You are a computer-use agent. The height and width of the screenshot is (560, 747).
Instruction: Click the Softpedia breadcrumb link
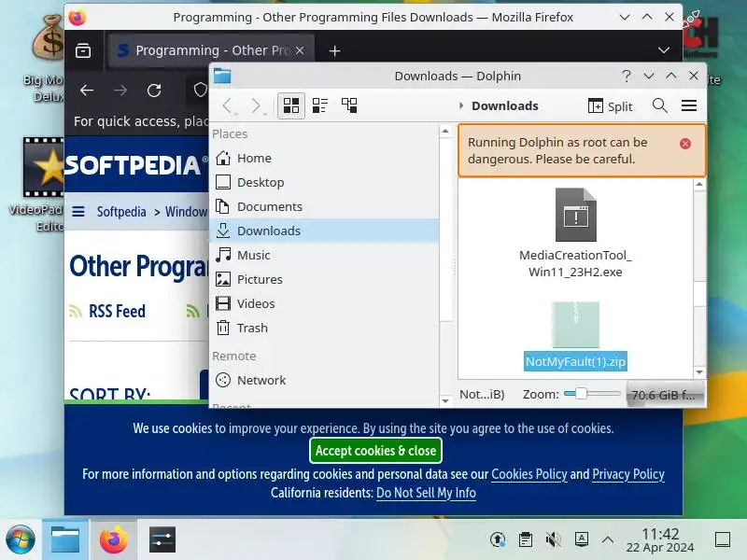(x=121, y=212)
